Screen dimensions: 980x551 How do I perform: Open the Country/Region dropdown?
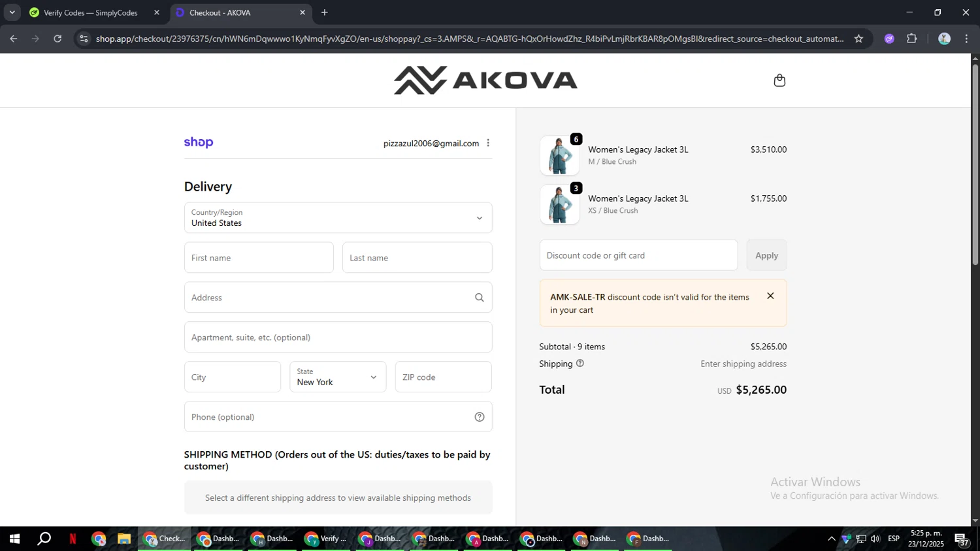point(338,217)
